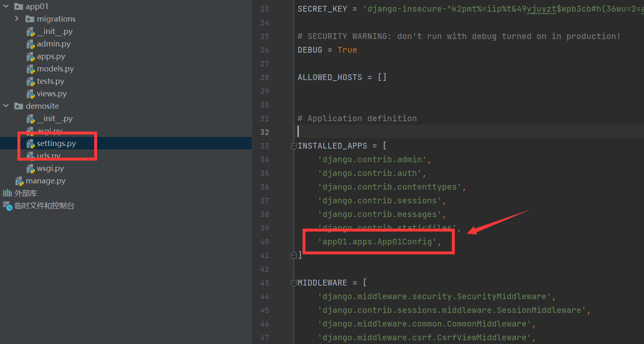Open manage.py in project tree

tap(46, 181)
